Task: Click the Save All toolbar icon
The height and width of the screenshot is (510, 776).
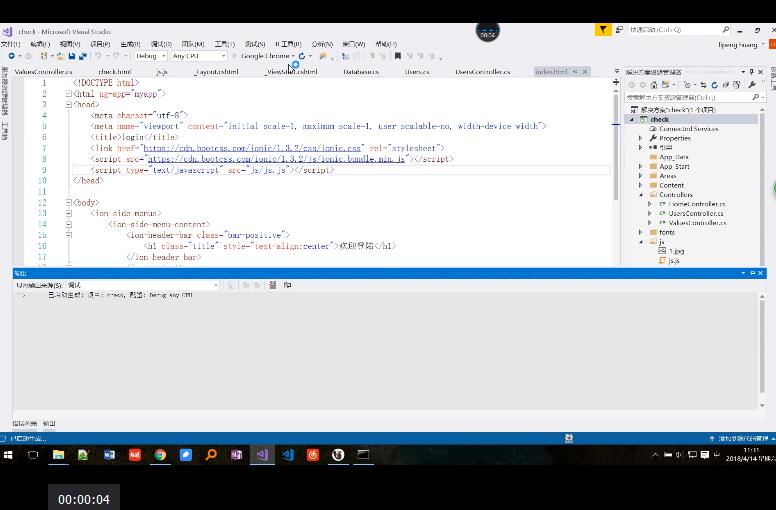Action: [83, 56]
